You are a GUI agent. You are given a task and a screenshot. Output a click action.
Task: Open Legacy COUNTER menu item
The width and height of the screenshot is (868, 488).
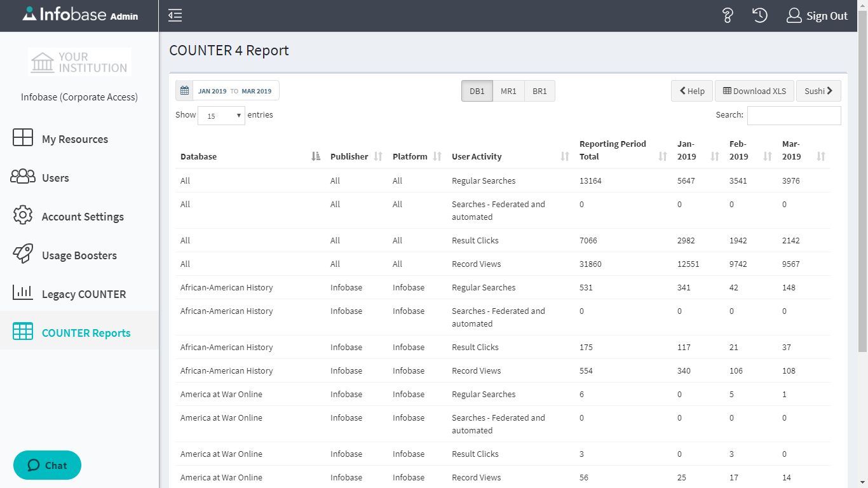point(79,294)
